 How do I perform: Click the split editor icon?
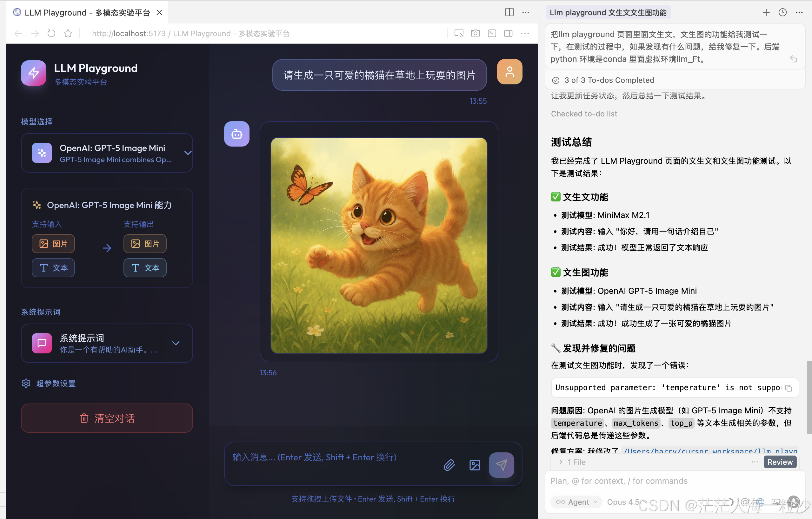pyautogui.click(x=509, y=12)
